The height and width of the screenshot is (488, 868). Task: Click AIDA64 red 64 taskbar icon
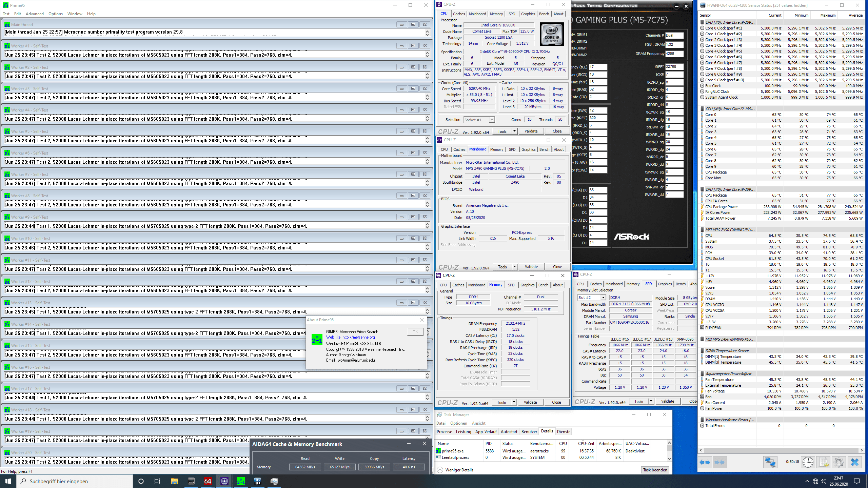(208, 481)
